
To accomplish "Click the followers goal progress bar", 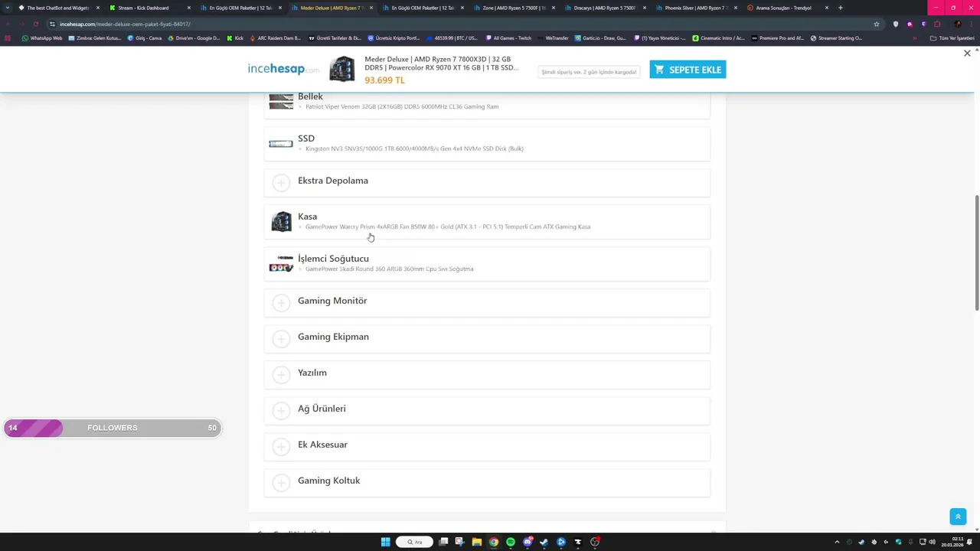I will (113, 428).
